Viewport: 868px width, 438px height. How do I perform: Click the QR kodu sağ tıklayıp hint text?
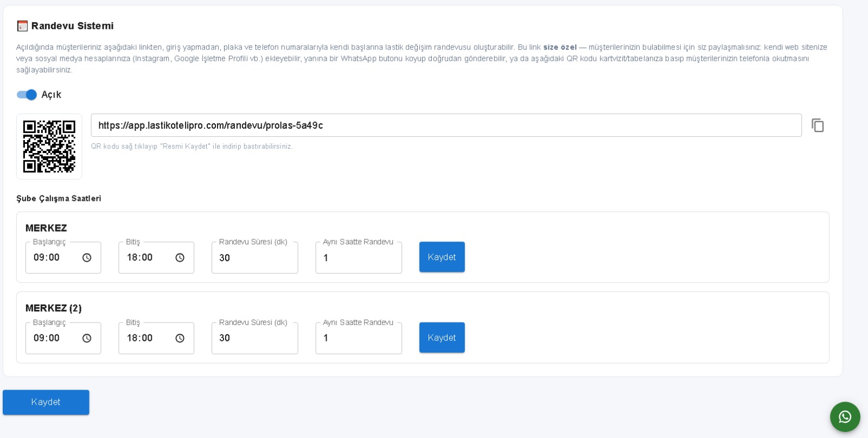pos(192,147)
